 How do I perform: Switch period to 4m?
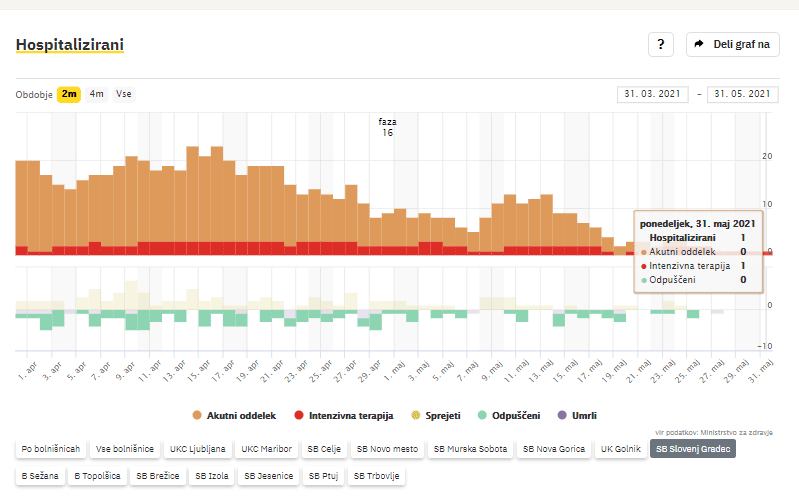click(x=96, y=94)
